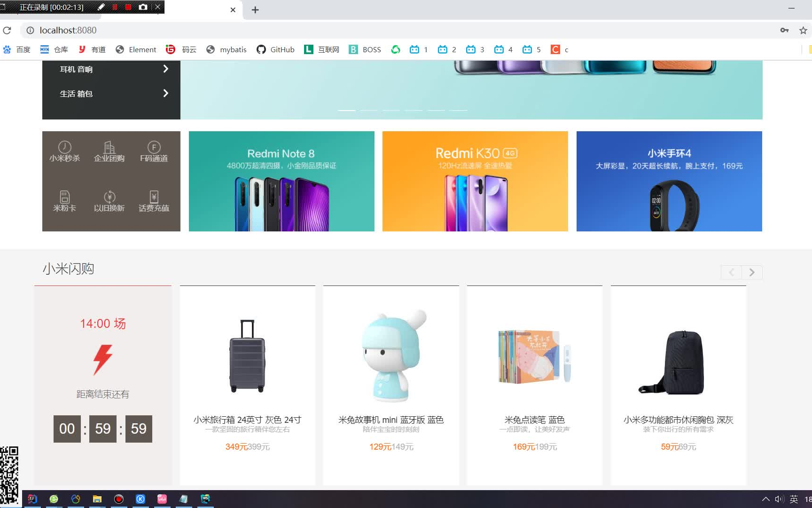Open the bilibili bookmark labeled 4
Viewport: 812px width, 508px height.
pos(503,49)
